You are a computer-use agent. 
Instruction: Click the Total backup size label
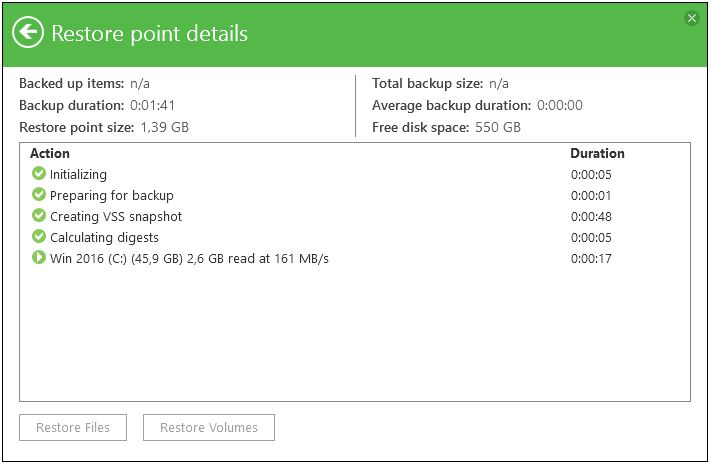[x=428, y=83]
